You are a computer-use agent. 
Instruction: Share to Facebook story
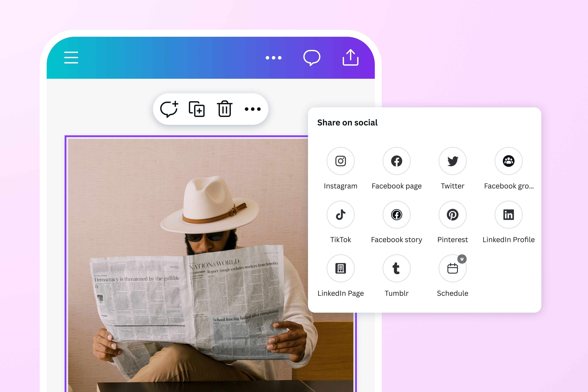click(x=397, y=215)
